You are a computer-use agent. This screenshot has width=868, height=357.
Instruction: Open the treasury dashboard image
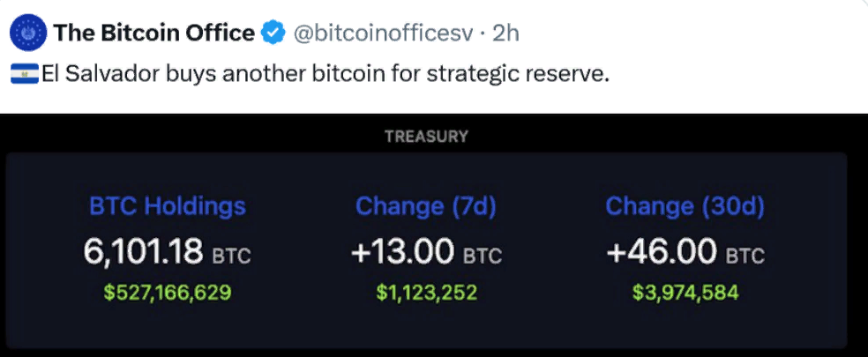pyautogui.click(x=434, y=235)
